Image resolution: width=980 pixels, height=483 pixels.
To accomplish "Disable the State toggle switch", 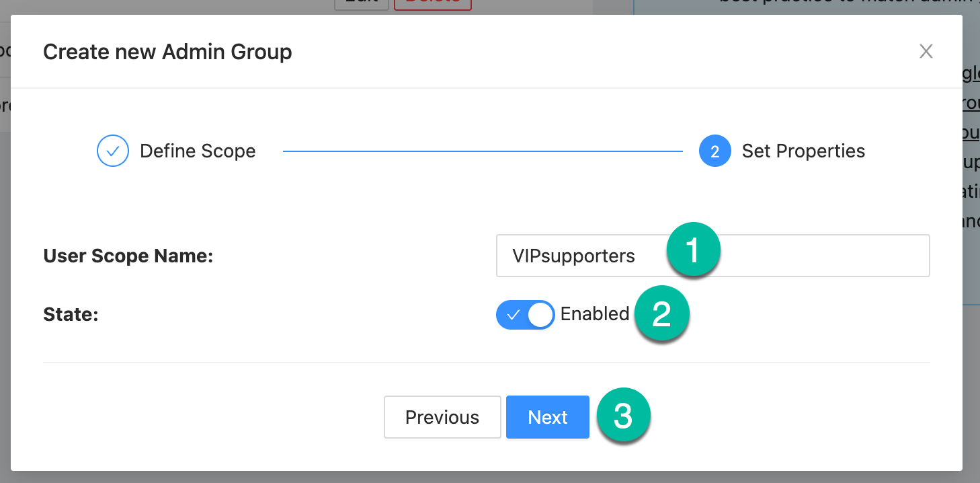I will [525, 315].
